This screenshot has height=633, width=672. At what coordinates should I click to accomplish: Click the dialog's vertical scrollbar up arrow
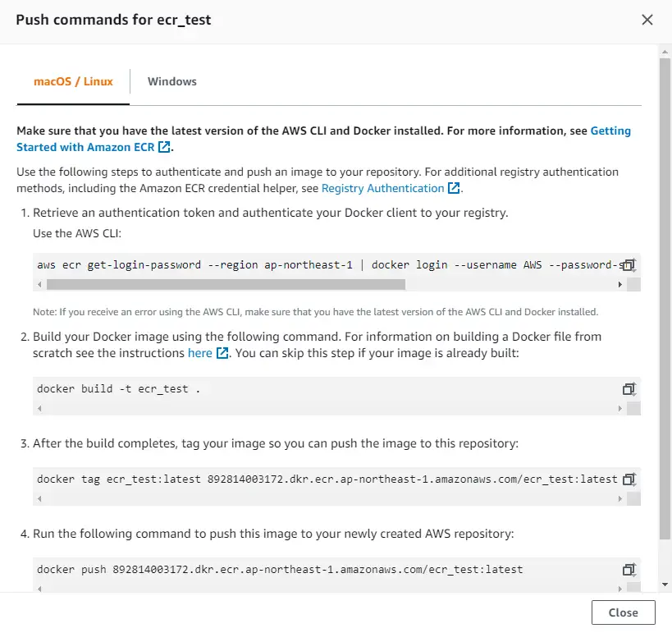[665, 51]
